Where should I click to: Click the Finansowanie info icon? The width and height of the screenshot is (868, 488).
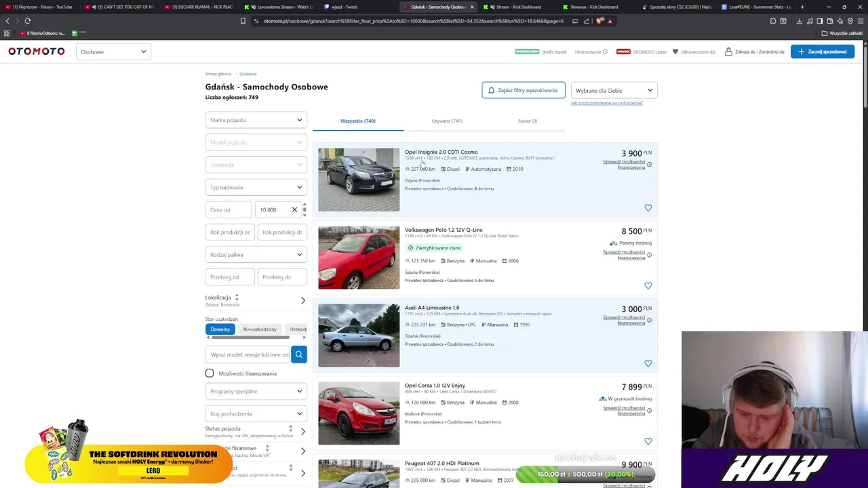pos(606,52)
